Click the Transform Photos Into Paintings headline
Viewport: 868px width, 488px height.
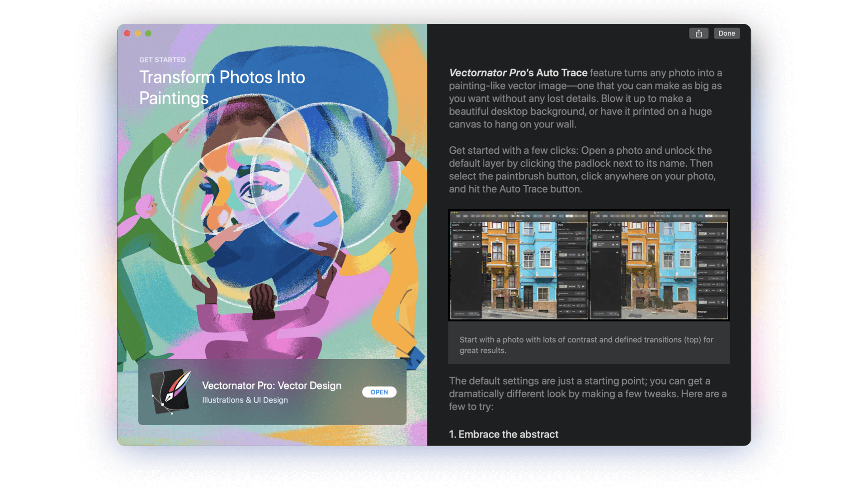coord(222,88)
